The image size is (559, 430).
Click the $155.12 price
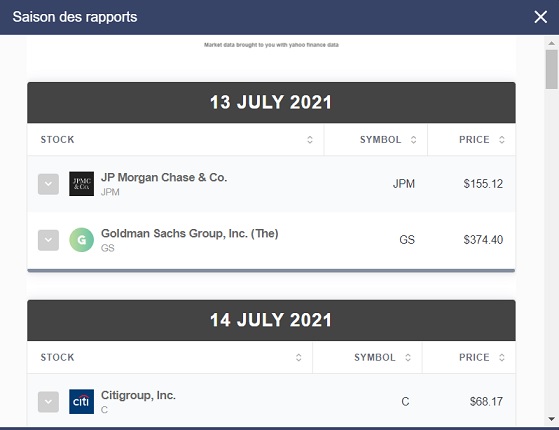483,184
